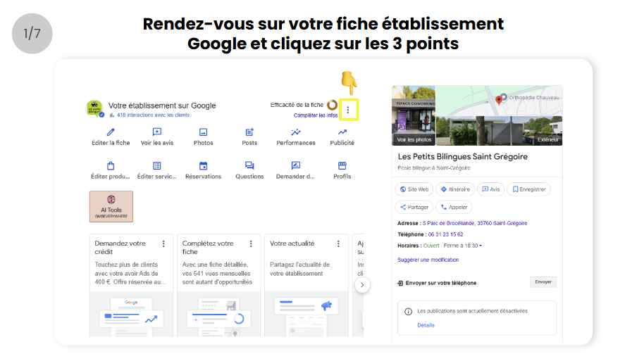The width and height of the screenshot is (644, 361).
Task: Open the Compléter les infos link
Action: coord(315,115)
